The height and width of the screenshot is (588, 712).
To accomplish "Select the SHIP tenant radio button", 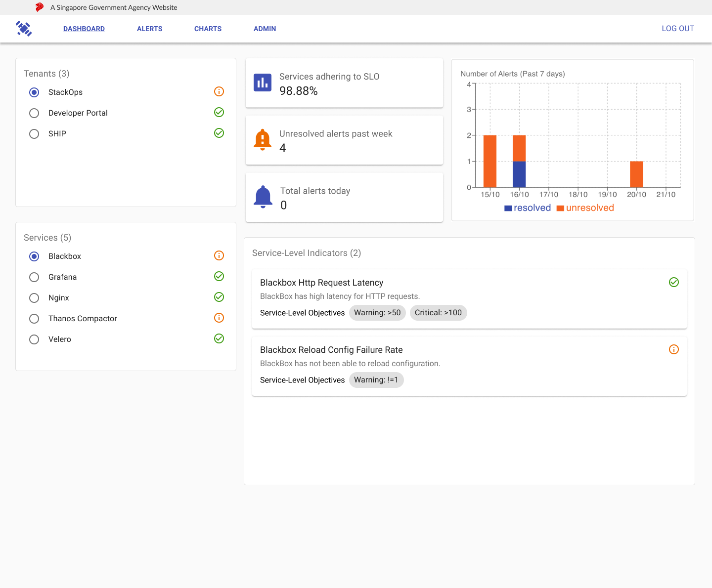I will pyautogui.click(x=34, y=134).
